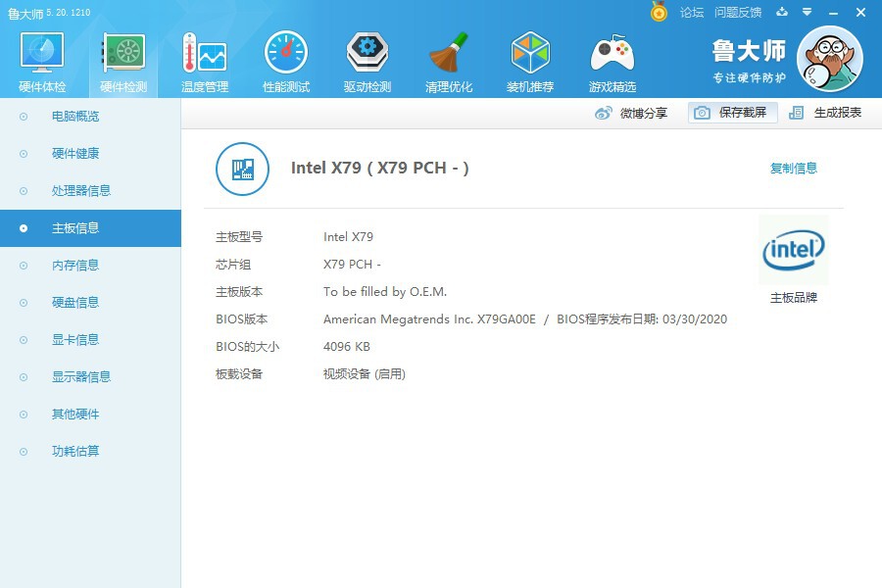Click American Megatrends Inc. X79GA00E text
The width and height of the screenshot is (882, 588).
(x=430, y=319)
